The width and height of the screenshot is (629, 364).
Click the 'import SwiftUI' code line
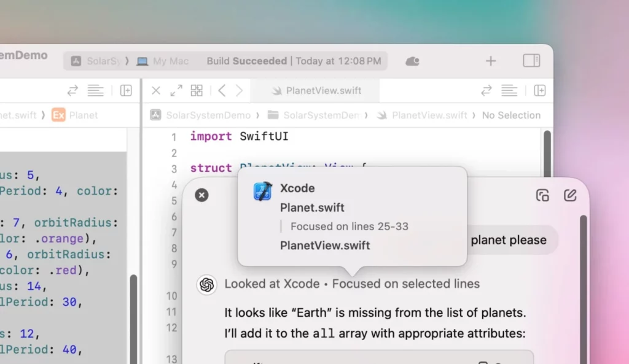coord(239,136)
